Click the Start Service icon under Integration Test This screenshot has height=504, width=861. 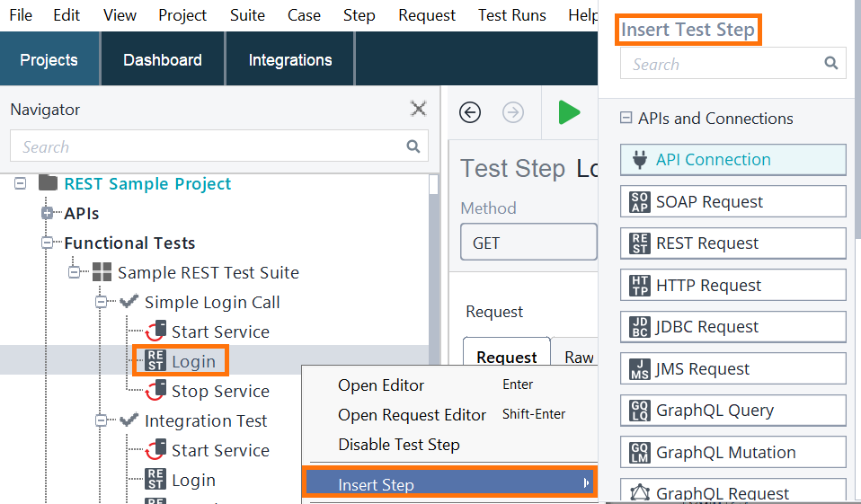[155, 449]
